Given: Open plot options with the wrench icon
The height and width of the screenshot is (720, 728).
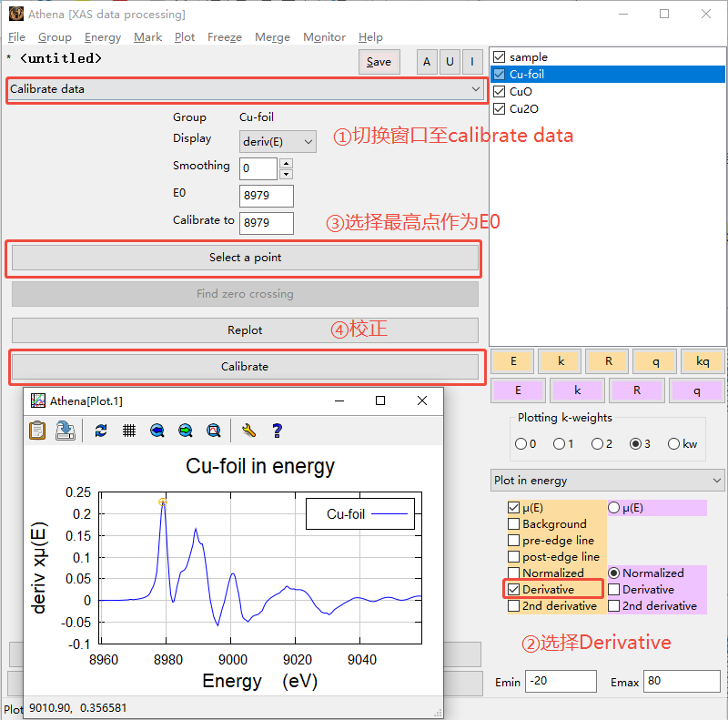Looking at the screenshot, I should pyautogui.click(x=248, y=431).
